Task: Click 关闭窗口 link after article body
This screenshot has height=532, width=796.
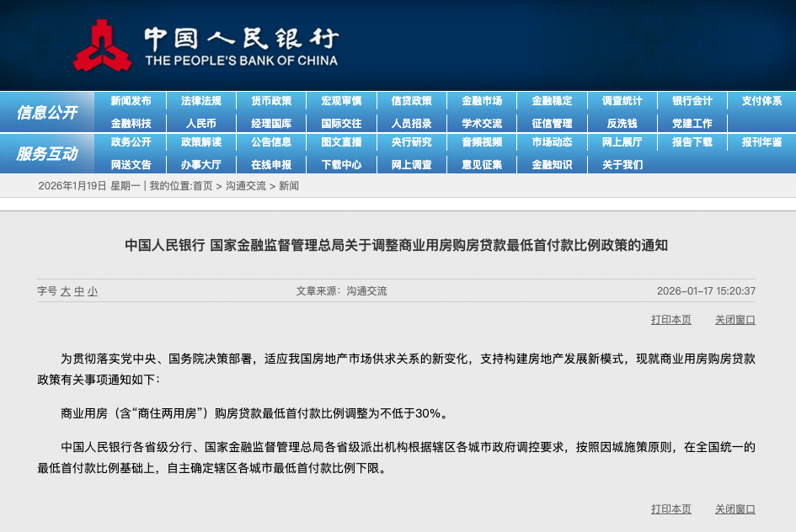Action: [735, 509]
